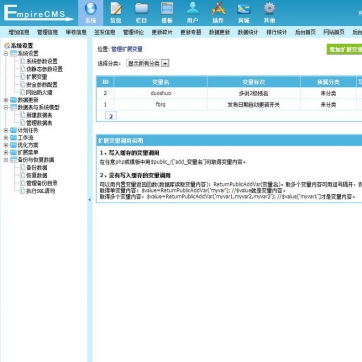
Task: Go to 排行统计 in the secondary menu
Action: tap(277, 32)
